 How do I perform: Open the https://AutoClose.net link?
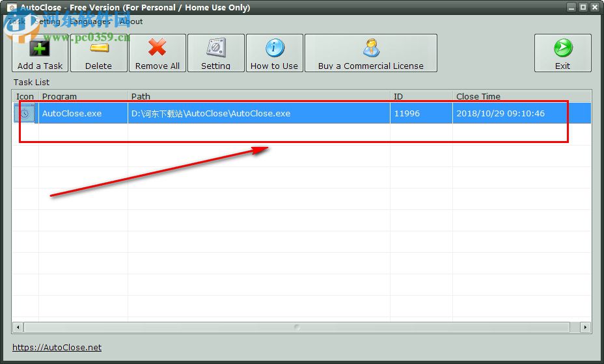57,348
